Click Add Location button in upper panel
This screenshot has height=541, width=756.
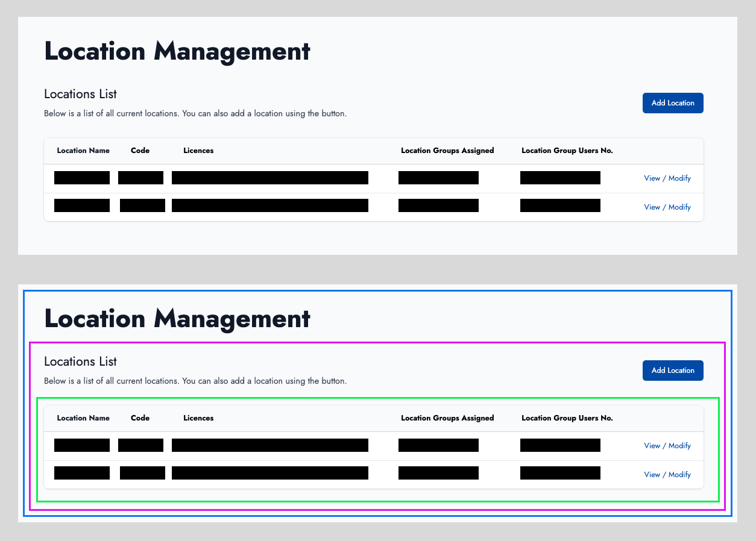click(673, 103)
